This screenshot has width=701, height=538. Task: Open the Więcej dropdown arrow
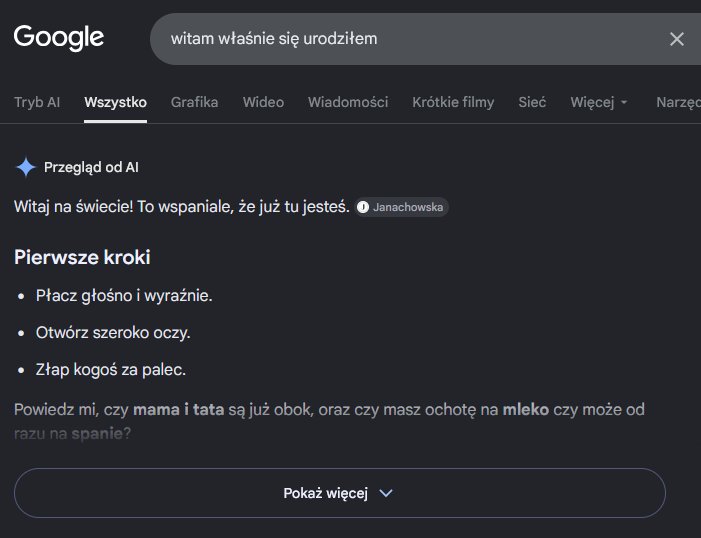(624, 102)
